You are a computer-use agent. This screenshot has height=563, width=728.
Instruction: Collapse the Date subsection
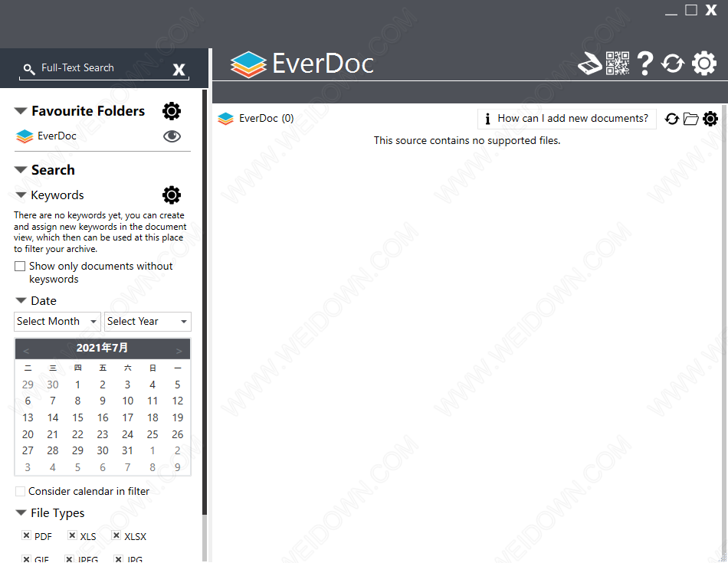pos(21,301)
